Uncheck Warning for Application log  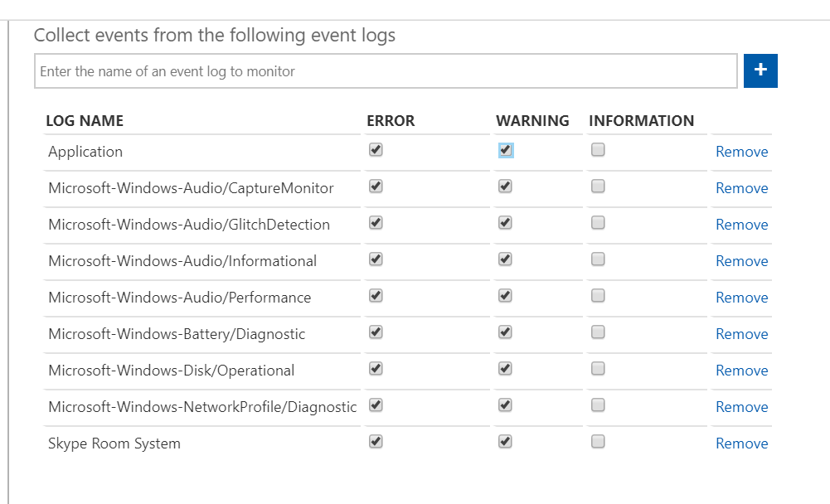[x=506, y=150]
